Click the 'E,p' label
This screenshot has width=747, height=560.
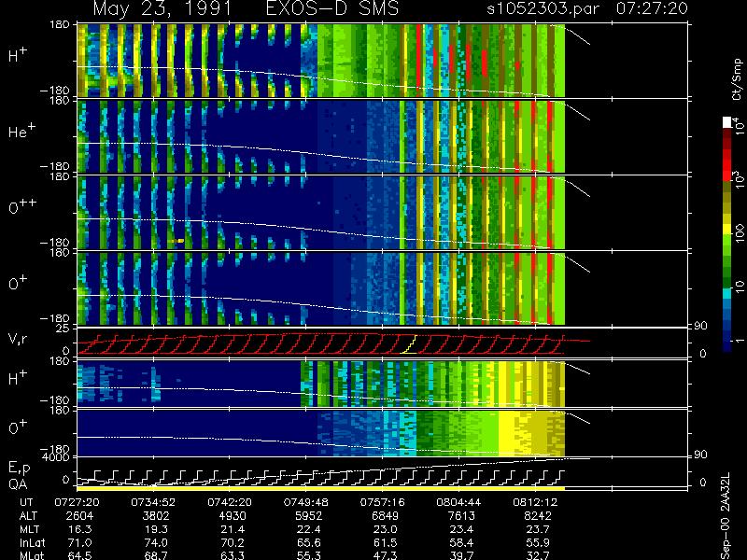pyautogui.click(x=19, y=469)
